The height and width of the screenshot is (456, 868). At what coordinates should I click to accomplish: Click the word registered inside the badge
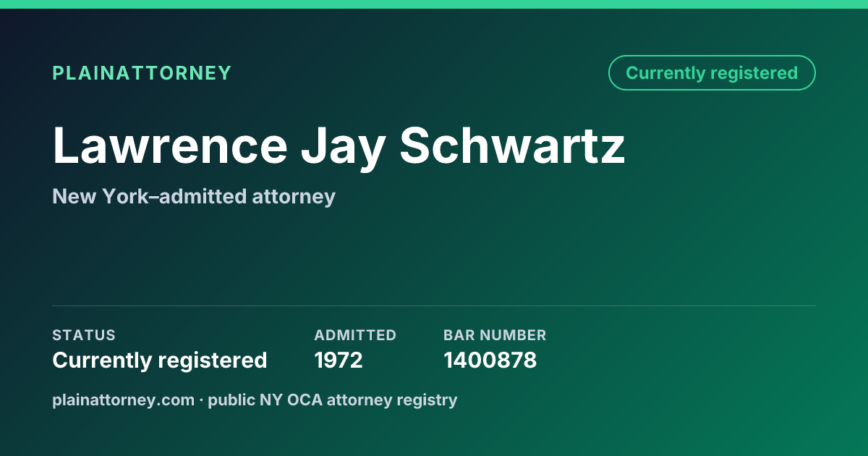click(754, 73)
